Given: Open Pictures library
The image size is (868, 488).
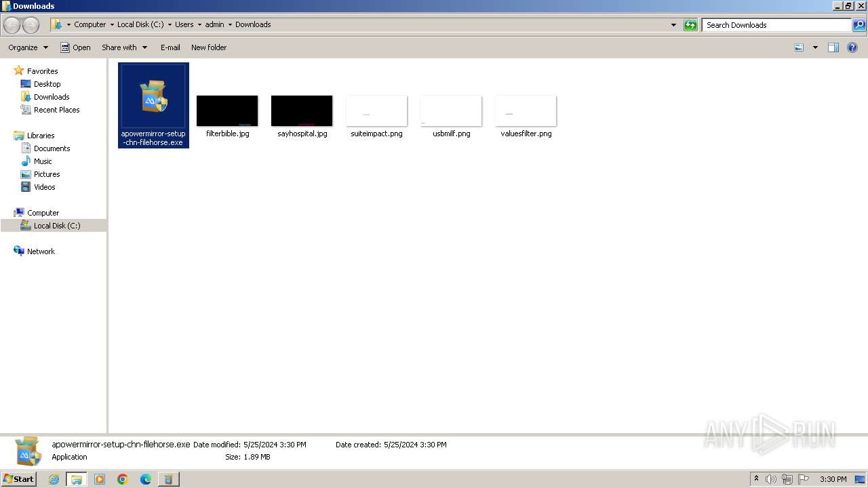Looking at the screenshot, I should 47,174.
